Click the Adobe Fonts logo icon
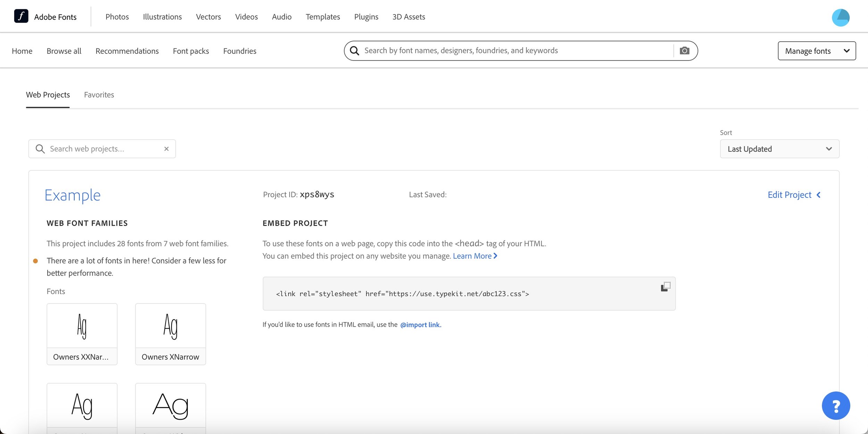 click(21, 16)
